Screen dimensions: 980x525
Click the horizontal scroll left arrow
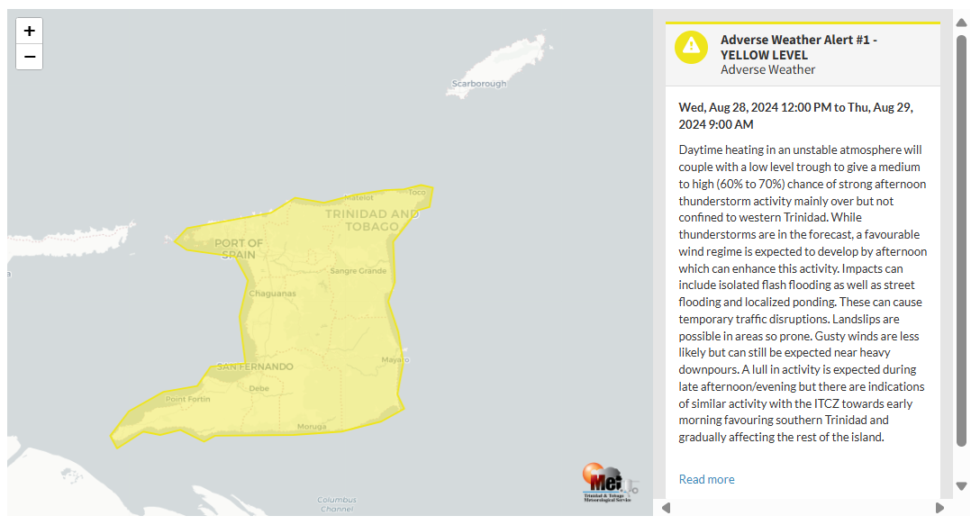pyautogui.click(x=667, y=508)
